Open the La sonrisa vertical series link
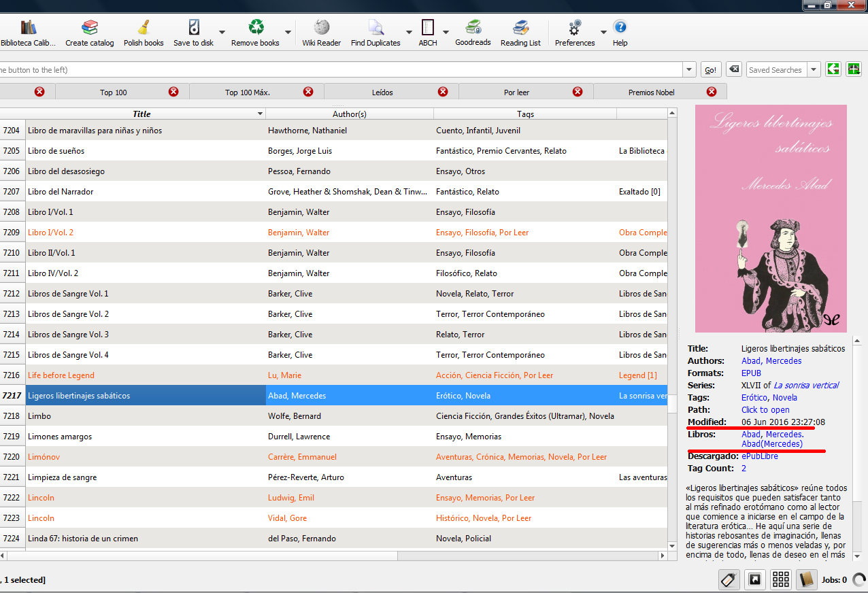868x593 pixels. click(806, 386)
